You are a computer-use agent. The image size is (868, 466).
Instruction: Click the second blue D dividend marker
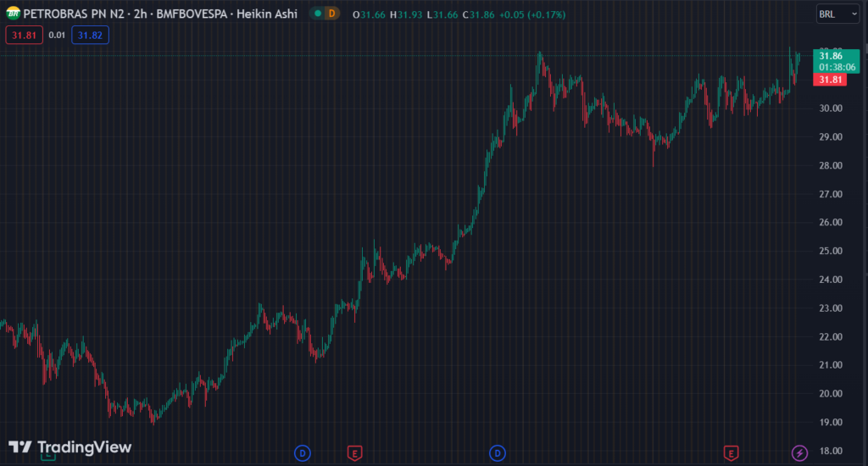pos(497,453)
